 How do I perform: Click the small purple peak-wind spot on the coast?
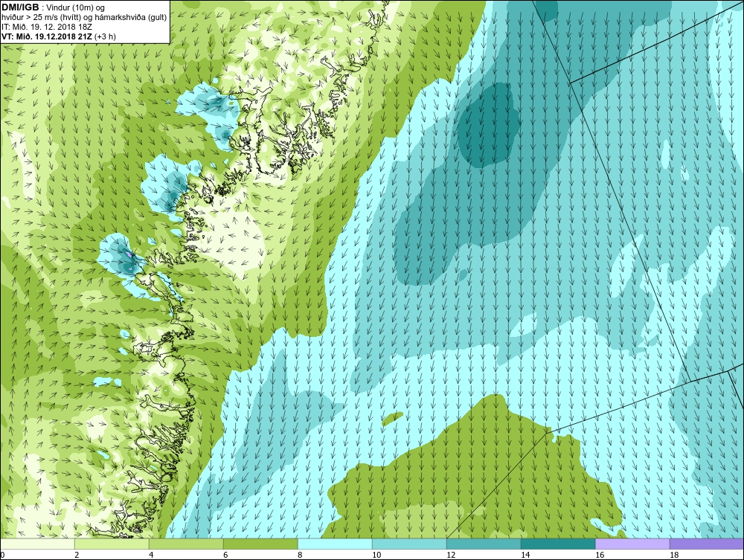[x=129, y=254]
